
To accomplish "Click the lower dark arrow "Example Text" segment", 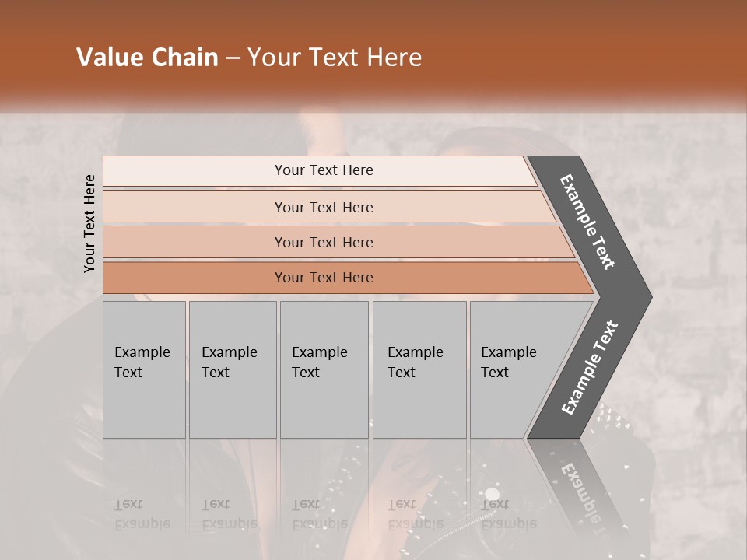I will point(589,368).
